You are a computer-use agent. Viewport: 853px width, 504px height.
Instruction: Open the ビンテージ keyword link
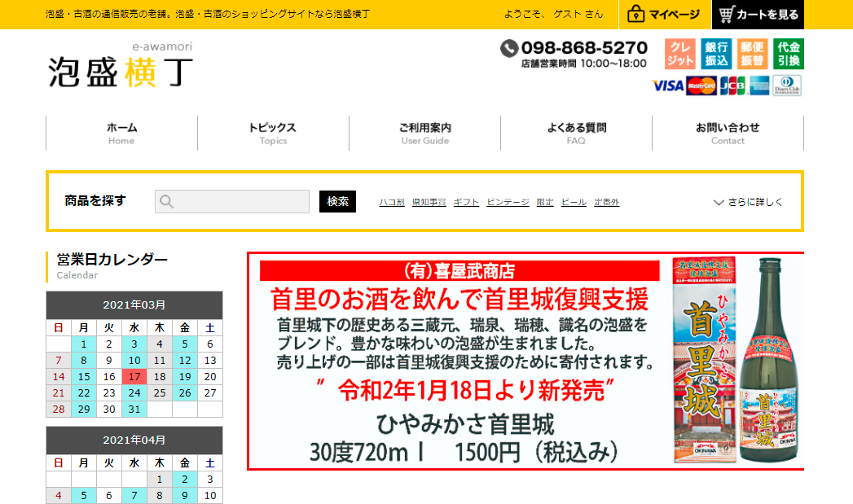click(x=508, y=202)
